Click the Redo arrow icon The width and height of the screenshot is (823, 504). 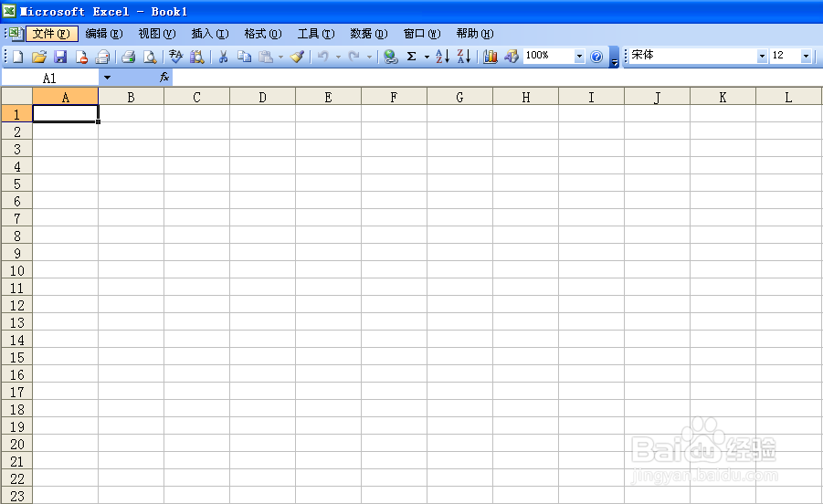point(354,57)
